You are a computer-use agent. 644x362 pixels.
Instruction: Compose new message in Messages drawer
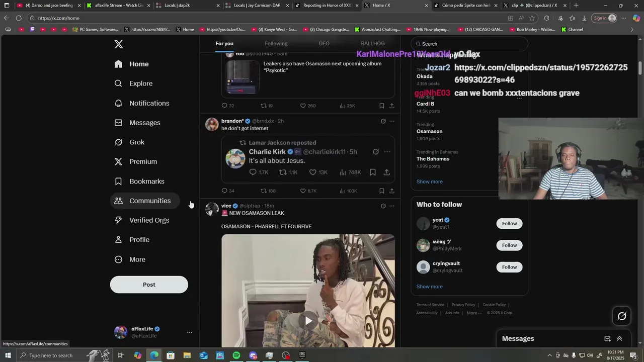[607, 339]
